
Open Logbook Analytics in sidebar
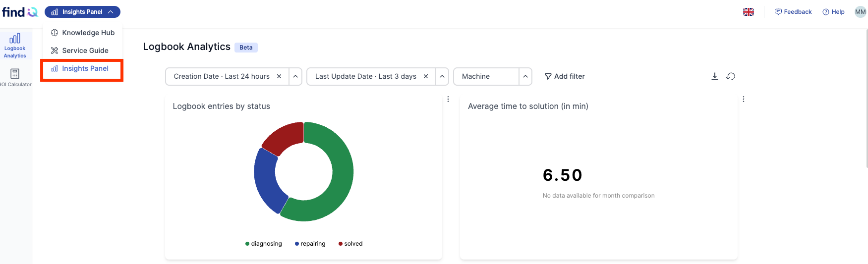coord(15,46)
